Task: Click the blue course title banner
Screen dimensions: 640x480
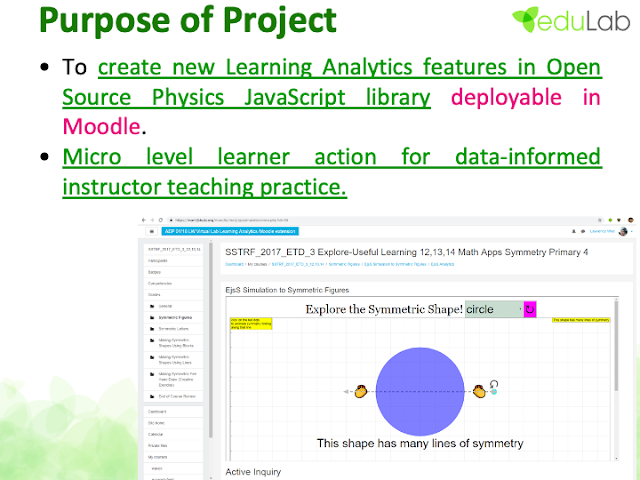Action: pyautogui.click(x=230, y=231)
